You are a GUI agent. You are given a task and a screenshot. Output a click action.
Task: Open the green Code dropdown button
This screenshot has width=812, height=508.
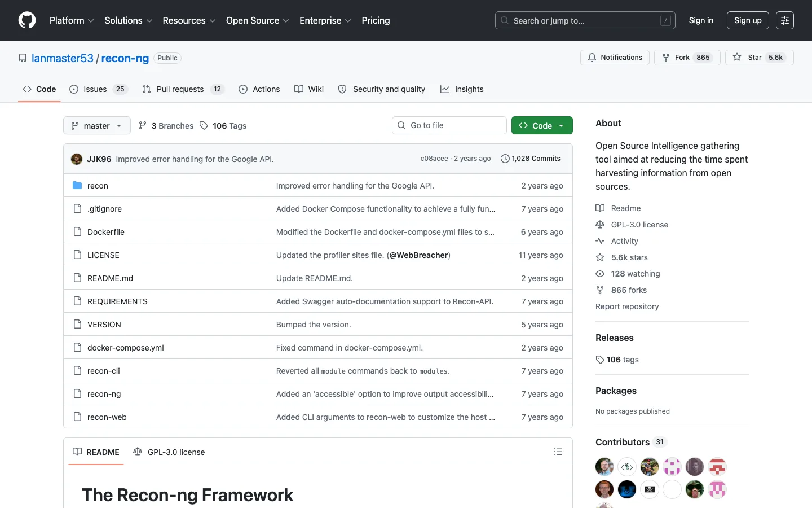pyautogui.click(x=542, y=125)
